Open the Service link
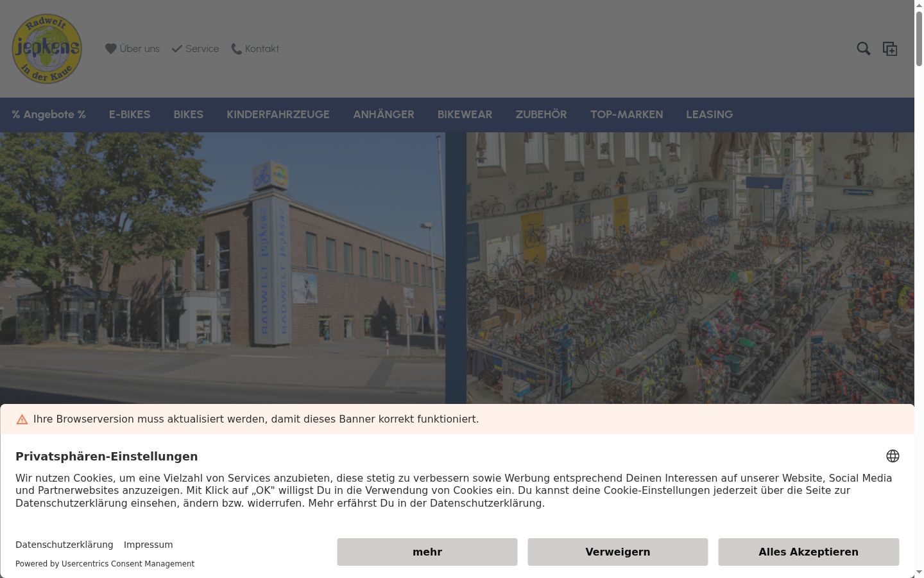The height and width of the screenshot is (578, 924). coord(195,49)
